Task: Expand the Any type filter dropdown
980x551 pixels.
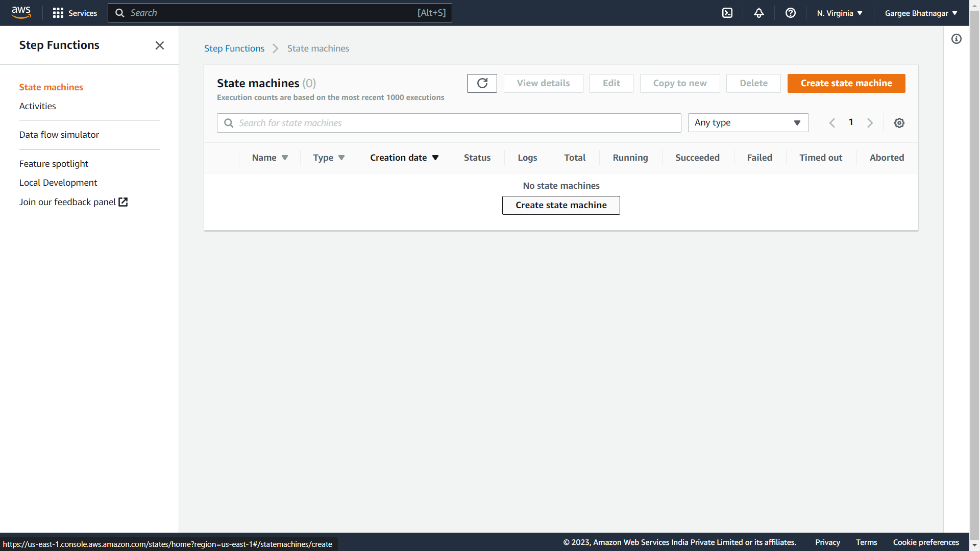Action: [x=748, y=123]
